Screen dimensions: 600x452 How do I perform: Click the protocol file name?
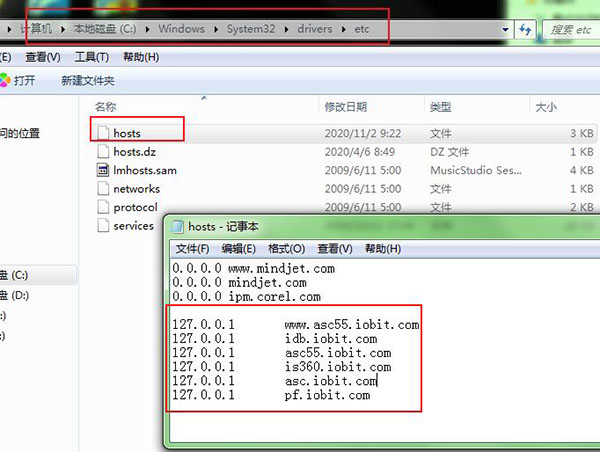pyautogui.click(x=135, y=207)
